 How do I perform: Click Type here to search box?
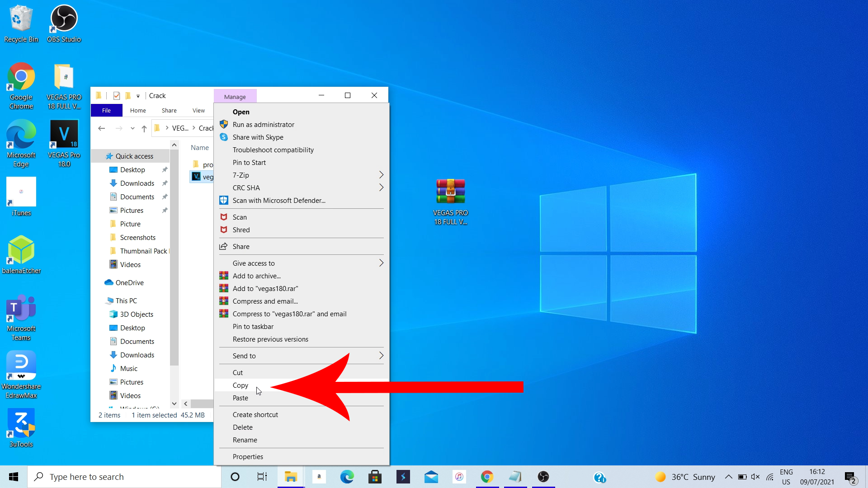124,477
